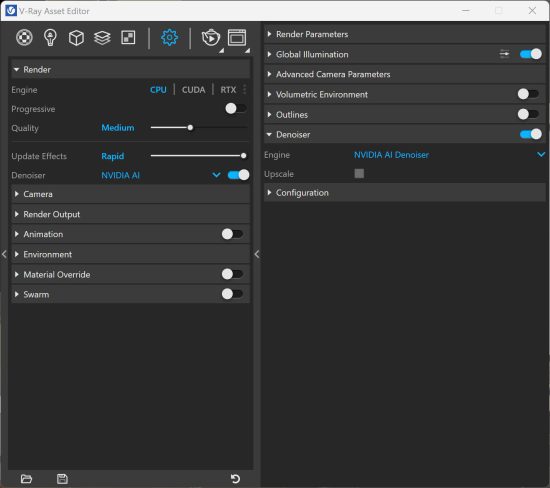Expand the Material Override section arrow
Image resolution: width=550 pixels, height=488 pixels.
coord(16,274)
